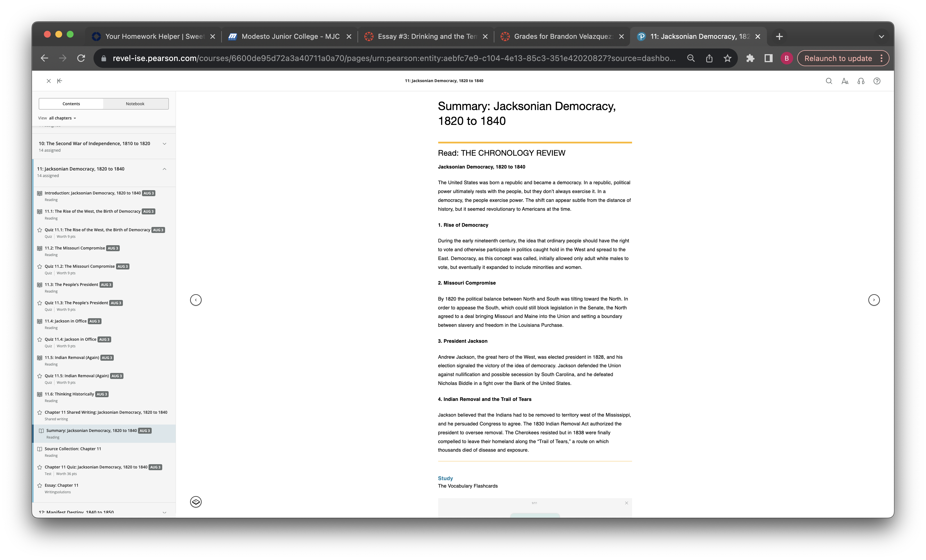Open Quiz 11.5: Indian Removal (Again)
926x560 pixels.
77,376
